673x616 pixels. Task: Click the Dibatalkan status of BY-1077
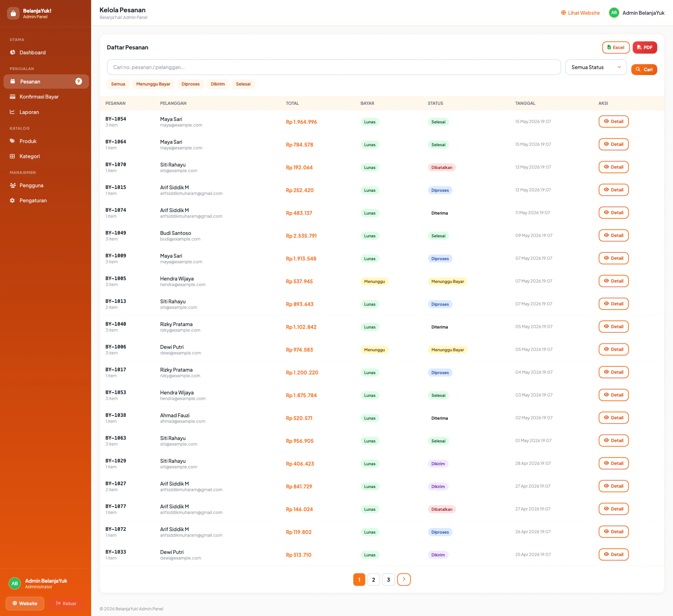(442, 509)
